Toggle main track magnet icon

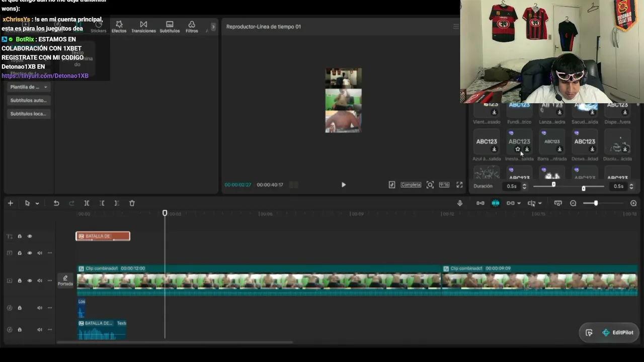(x=480, y=203)
